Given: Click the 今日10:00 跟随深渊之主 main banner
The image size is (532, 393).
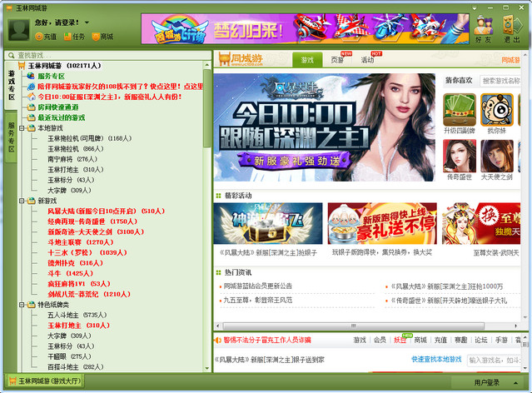Looking at the screenshot, I should [325, 127].
